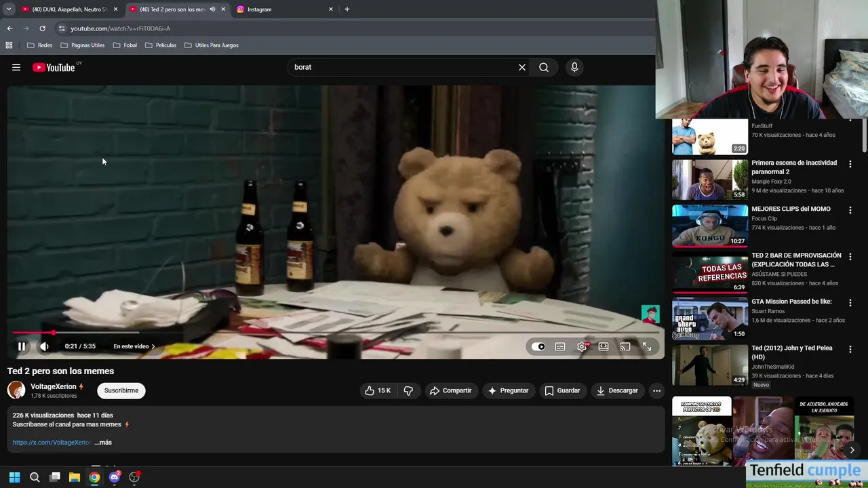Screen dimensions: 868x488
Task: Open the Windows Start menu
Action: click(x=14, y=477)
